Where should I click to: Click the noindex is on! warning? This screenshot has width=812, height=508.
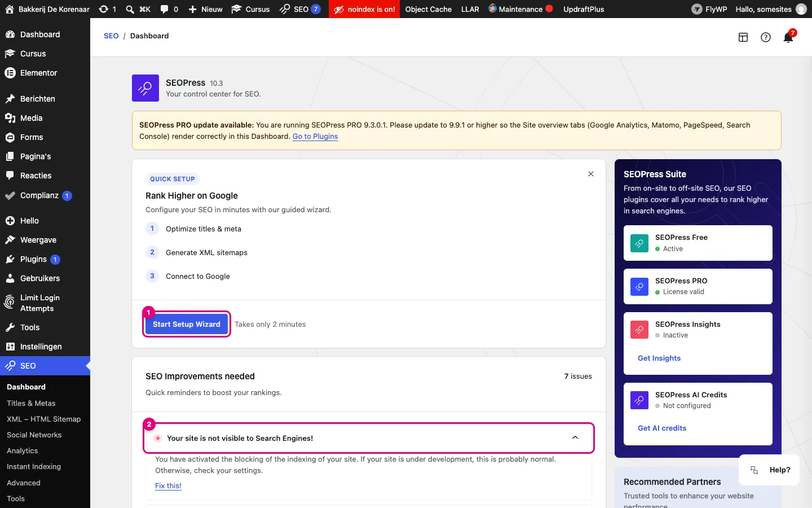[364, 9]
